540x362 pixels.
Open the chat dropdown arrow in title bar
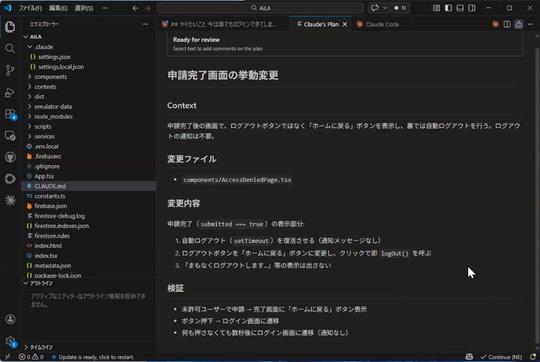click(x=385, y=8)
